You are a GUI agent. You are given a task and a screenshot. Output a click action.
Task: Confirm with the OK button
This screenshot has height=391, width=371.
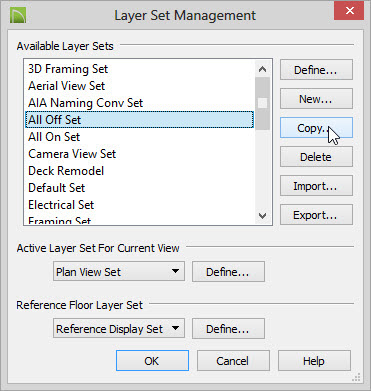coord(152,361)
